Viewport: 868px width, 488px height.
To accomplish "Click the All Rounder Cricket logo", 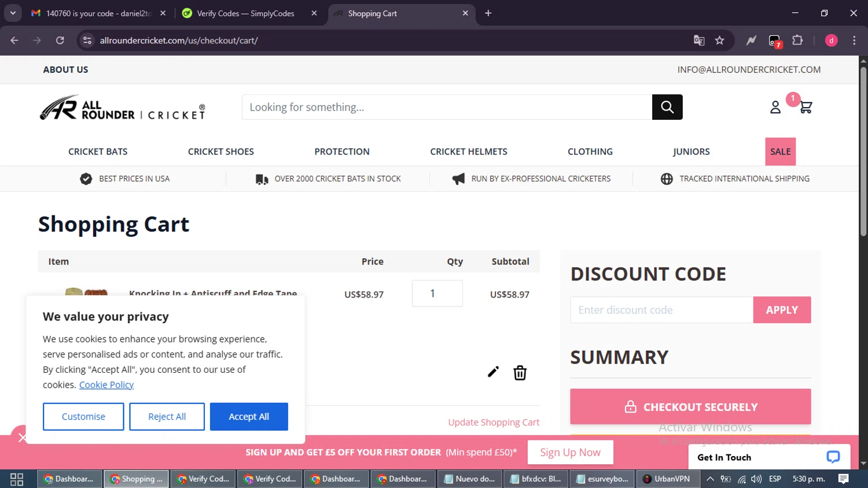I will (122, 108).
